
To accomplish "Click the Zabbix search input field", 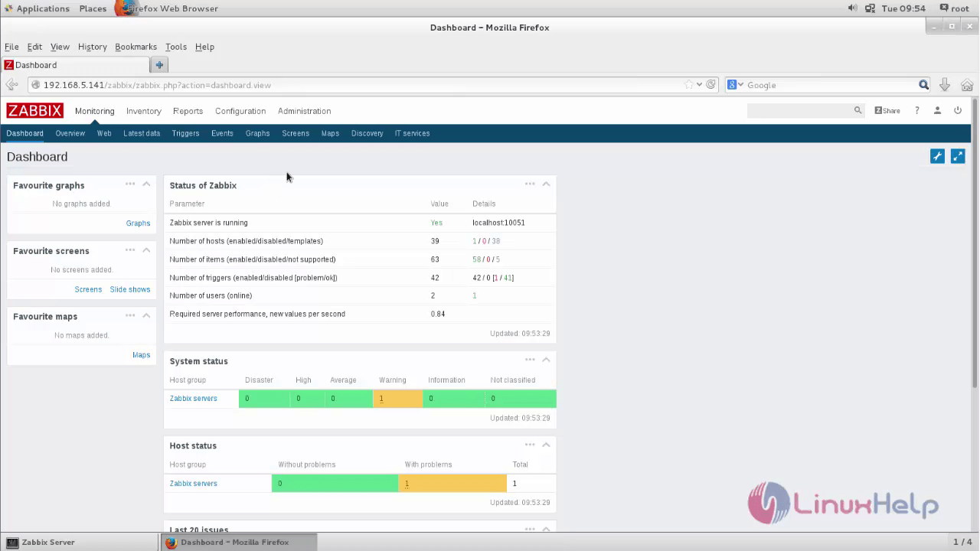I will pyautogui.click(x=800, y=111).
